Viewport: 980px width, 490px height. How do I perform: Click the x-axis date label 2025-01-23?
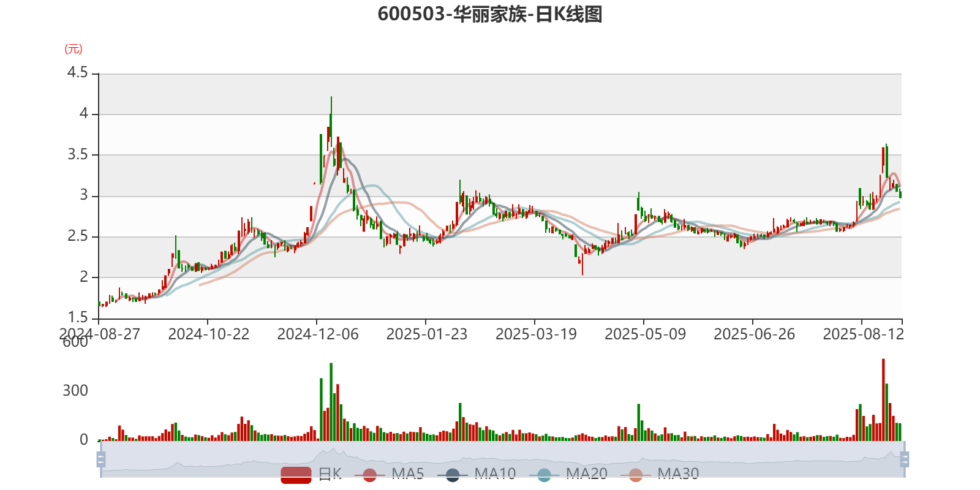(x=427, y=334)
